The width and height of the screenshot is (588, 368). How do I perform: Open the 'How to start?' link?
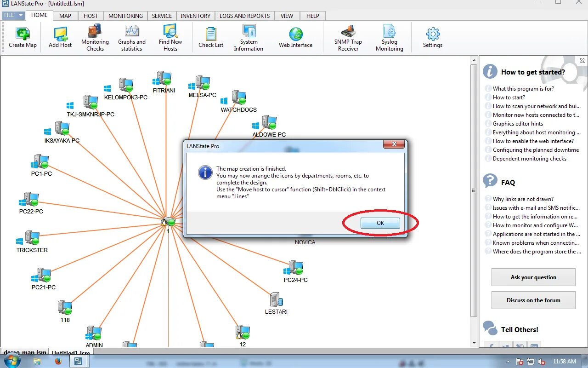[x=509, y=98]
